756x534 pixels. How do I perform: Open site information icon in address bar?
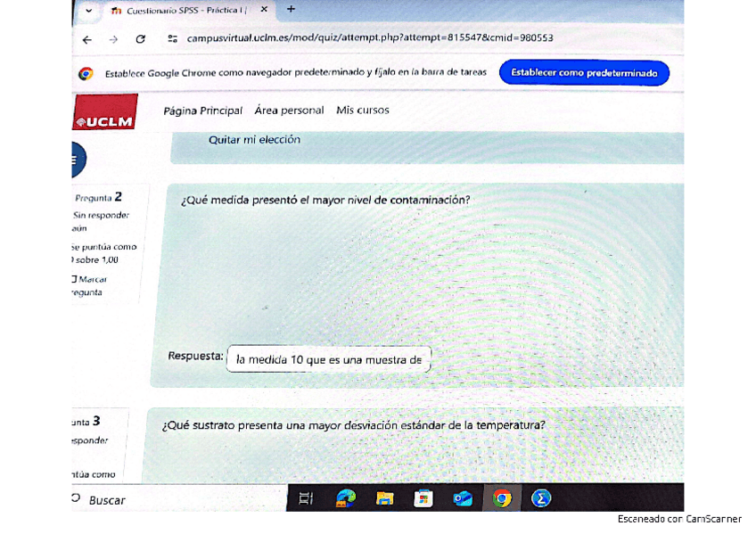pyautogui.click(x=172, y=39)
